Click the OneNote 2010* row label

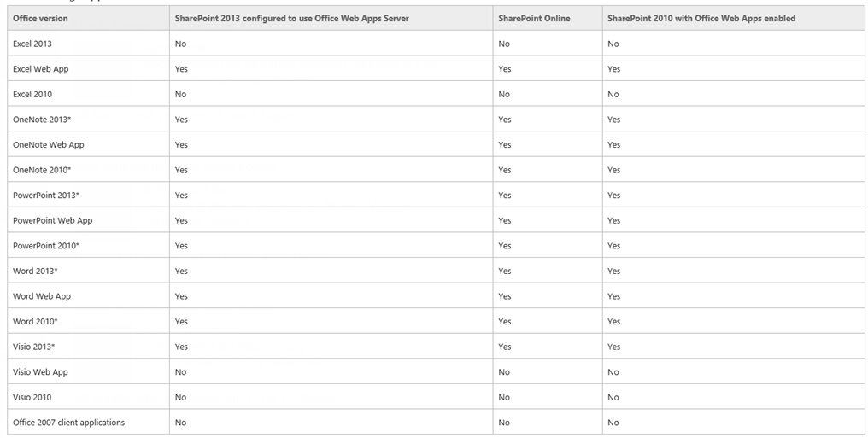coord(42,170)
